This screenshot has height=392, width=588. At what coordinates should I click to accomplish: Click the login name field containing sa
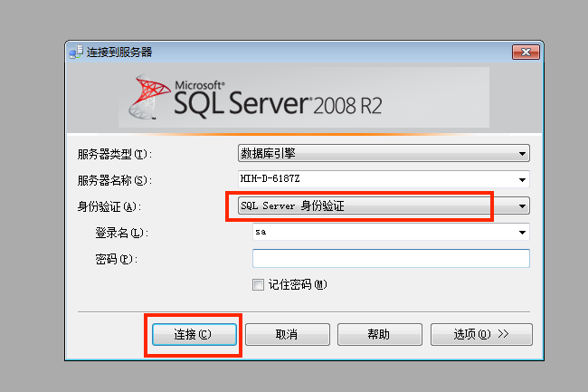(391, 232)
